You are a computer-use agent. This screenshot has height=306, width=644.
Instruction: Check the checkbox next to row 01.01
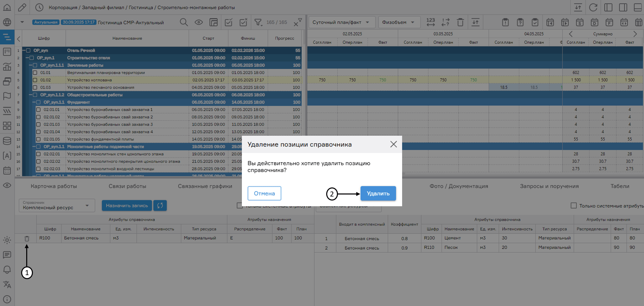coord(35,72)
